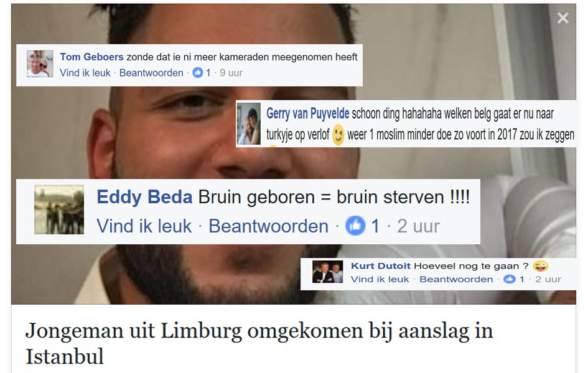Viewport: 588px width, 373px height.
Task: Click the like thumb icon on Tom Geboers comment
Action: pyautogui.click(x=198, y=72)
